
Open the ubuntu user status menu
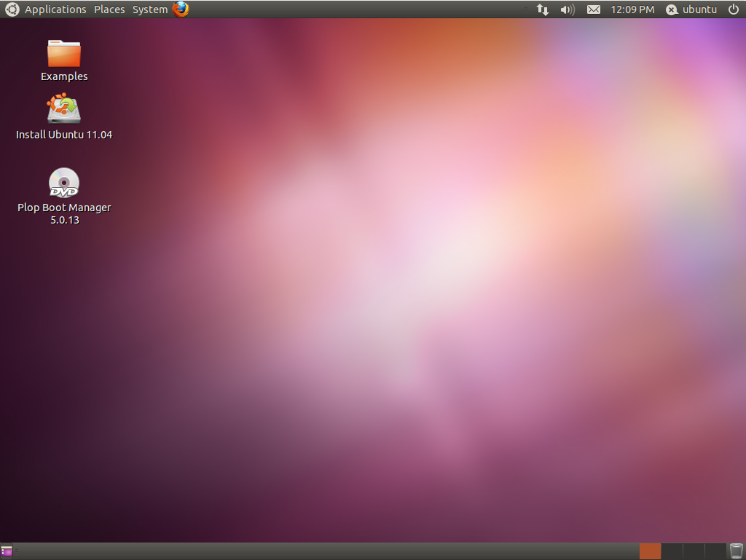click(691, 9)
